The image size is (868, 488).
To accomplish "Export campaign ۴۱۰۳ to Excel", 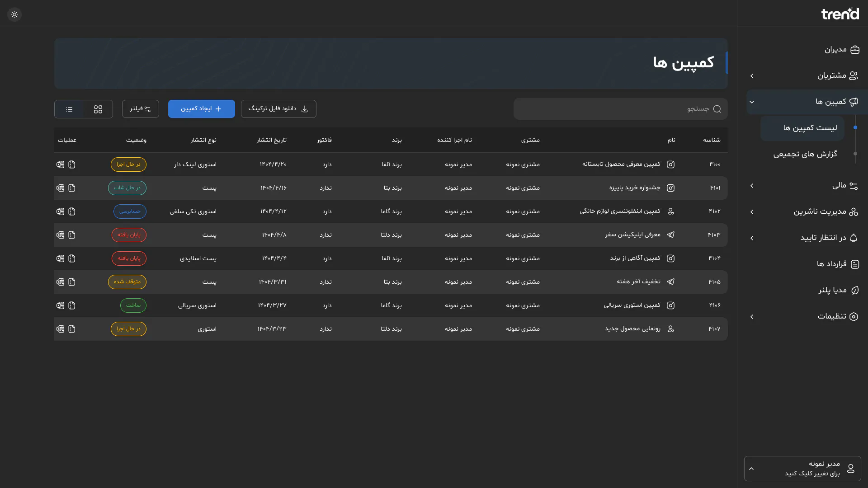I will pyautogui.click(x=61, y=235).
